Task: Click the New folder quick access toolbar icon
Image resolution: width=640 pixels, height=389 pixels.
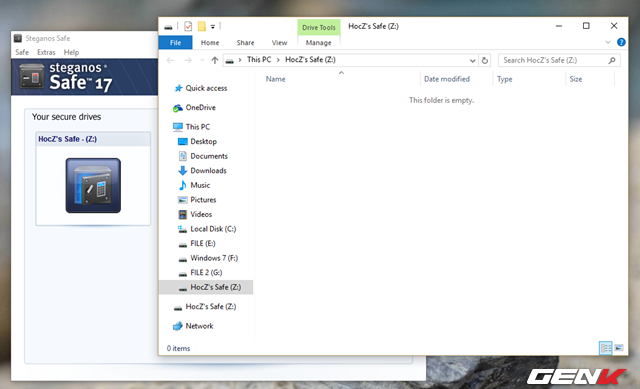Action: [x=202, y=27]
